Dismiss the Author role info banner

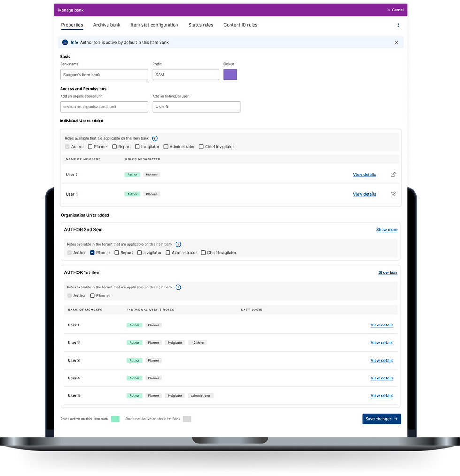click(397, 43)
